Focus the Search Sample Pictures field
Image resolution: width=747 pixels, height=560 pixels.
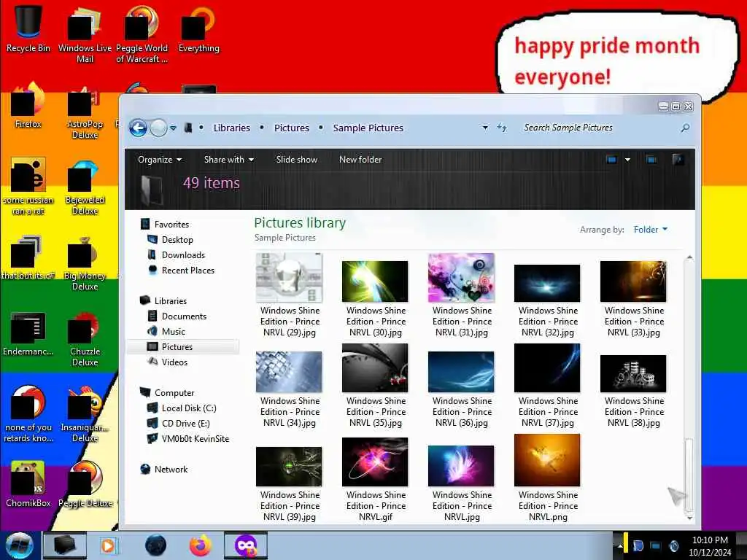600,128
